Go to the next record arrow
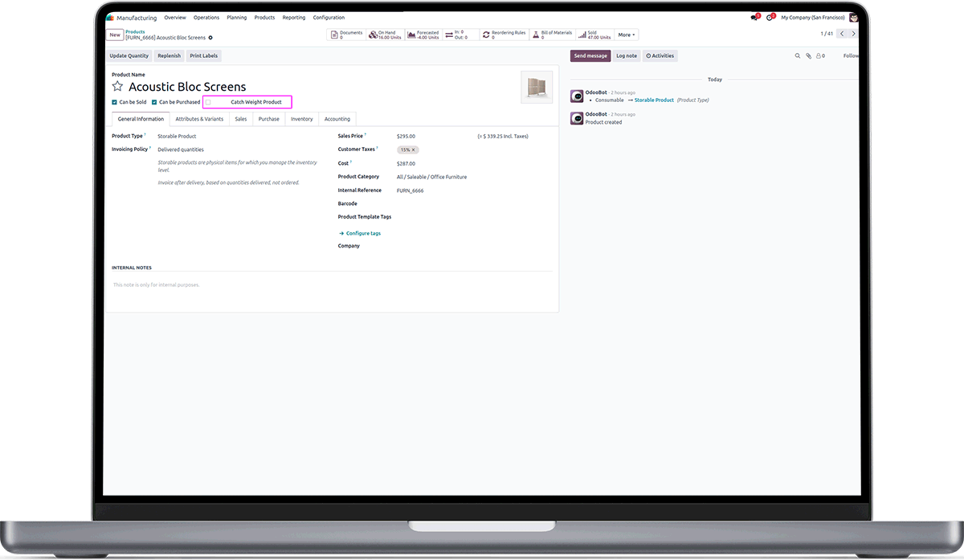 coord(853,34)
